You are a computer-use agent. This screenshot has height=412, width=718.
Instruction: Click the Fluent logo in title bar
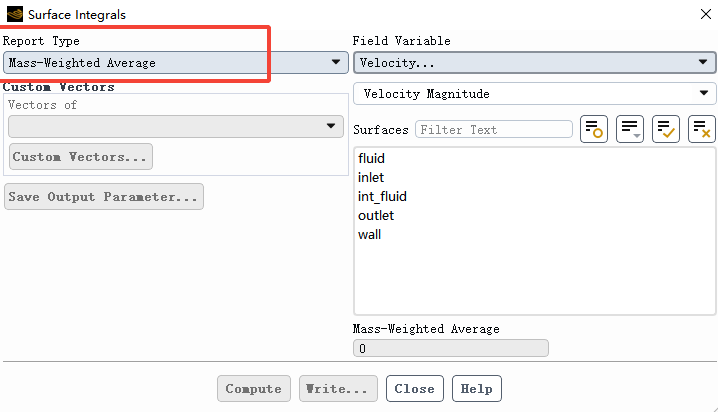(x=15, y=14)
